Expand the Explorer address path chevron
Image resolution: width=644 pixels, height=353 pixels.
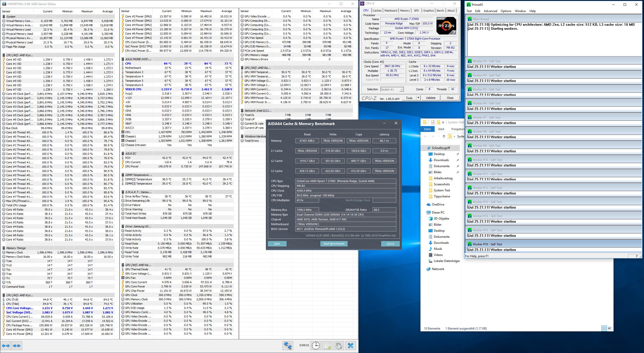click(x=454, y=136)
